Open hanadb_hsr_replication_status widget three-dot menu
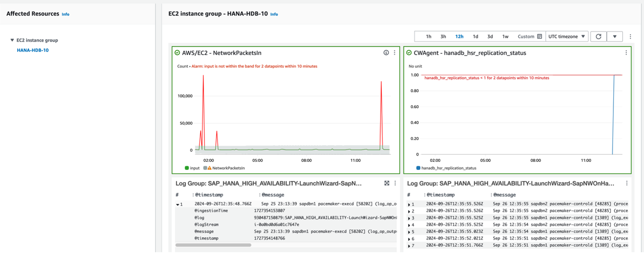 coord(626,53)
